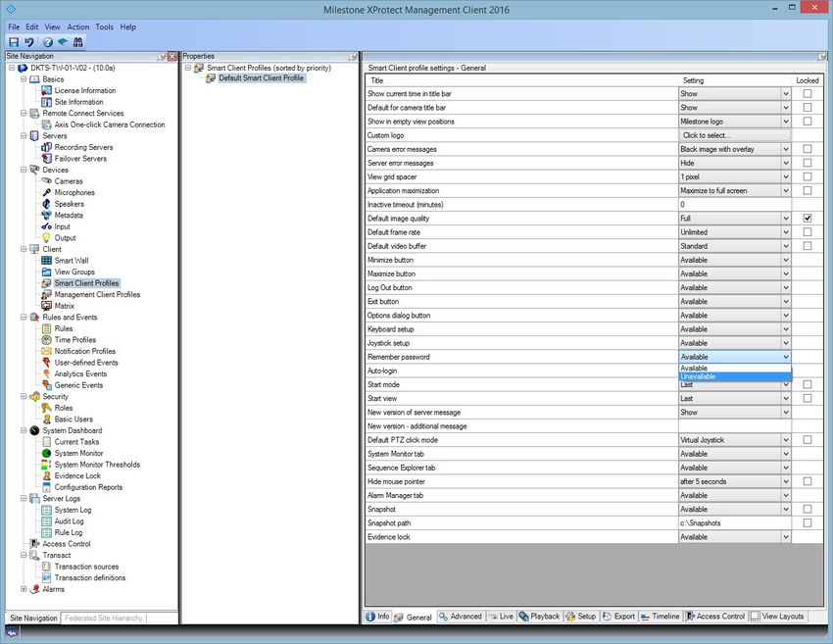
Task: Click the binoculars search toolbar icon
Action: pyautogui.click(x=78, y=42)
